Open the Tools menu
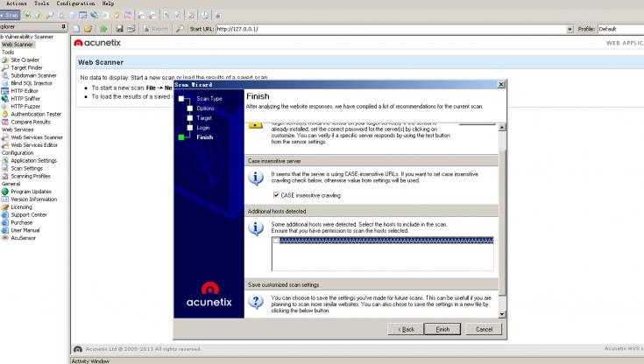Screen dimensions: 644x364 point(41,3)
